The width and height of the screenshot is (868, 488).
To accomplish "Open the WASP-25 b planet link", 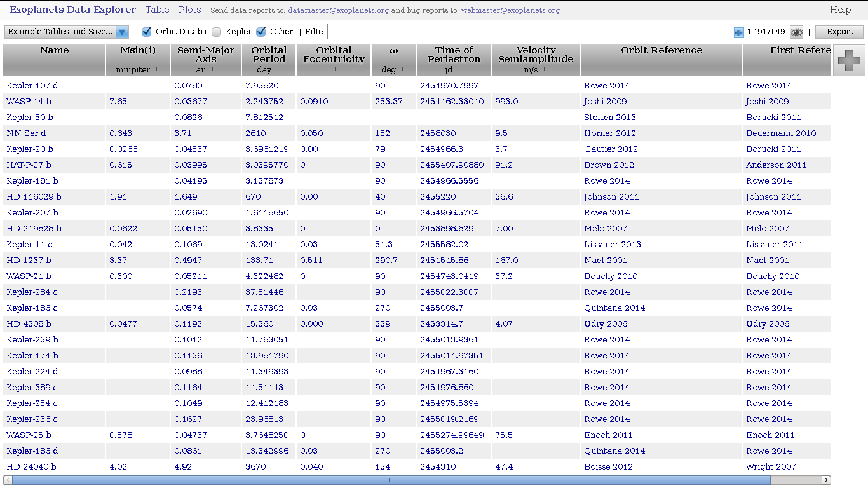I will [x=29, y=435].
